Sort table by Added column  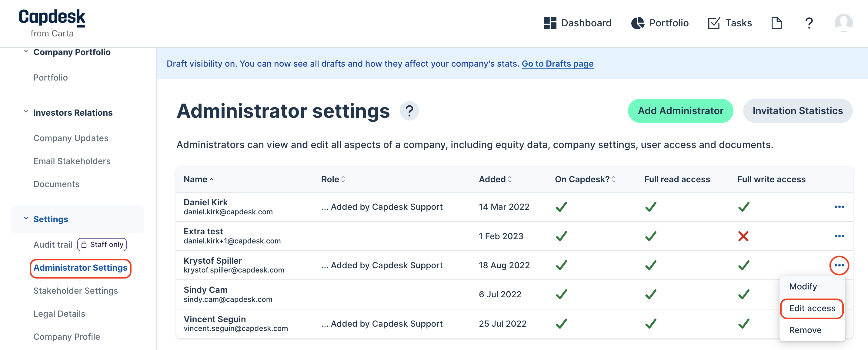click(x=495, y=179)
